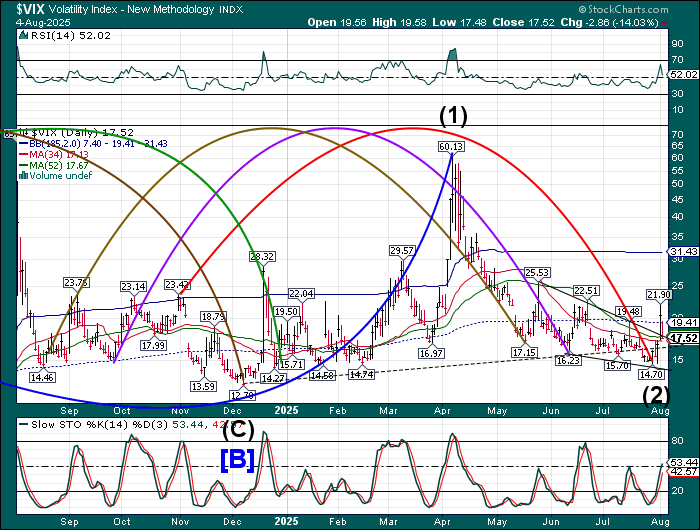This screenshot has height=530, width=700.
Task: Click the 17.52 current price tag
Action: tap(682, 339)
